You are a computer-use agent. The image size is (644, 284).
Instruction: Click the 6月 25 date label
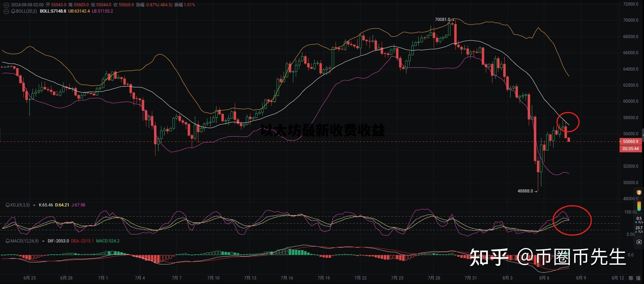tap(30, 278)
